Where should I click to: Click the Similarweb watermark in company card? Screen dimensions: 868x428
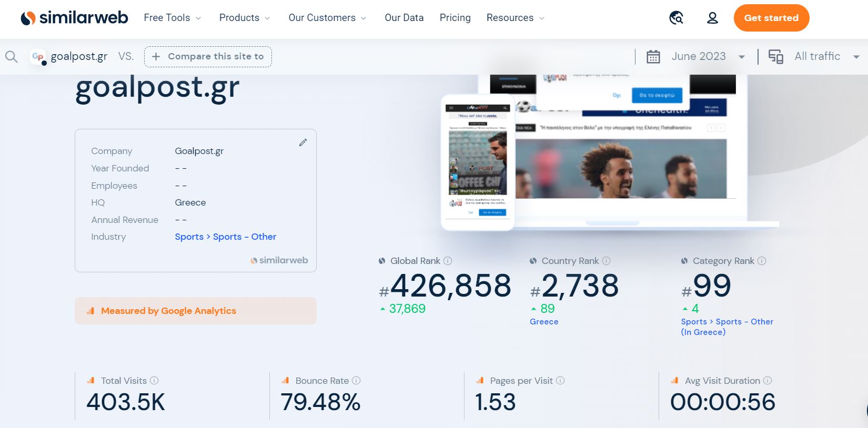[x=279, y=260]
